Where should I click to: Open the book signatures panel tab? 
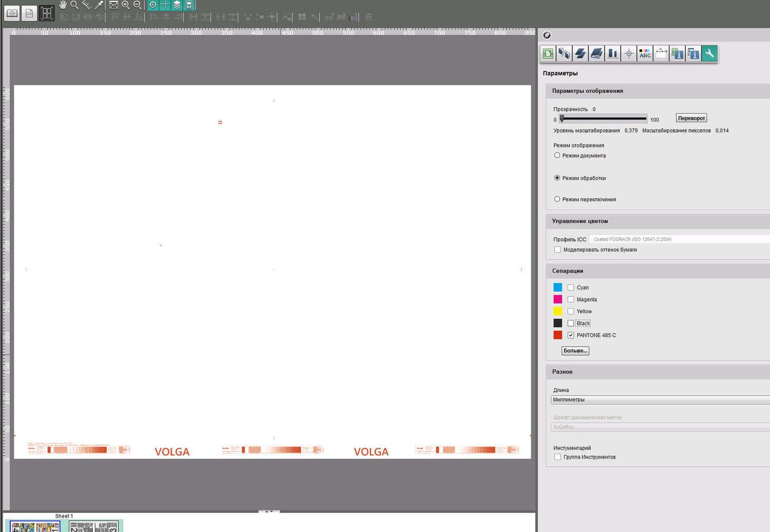596,53
